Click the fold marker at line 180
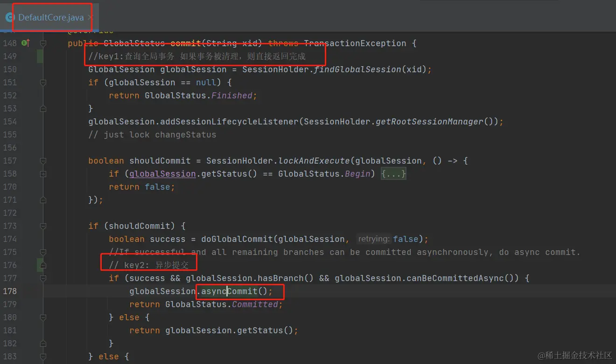The width and height of the screenshot is (616, 364). pyautogui.click(x=43, y=317)
